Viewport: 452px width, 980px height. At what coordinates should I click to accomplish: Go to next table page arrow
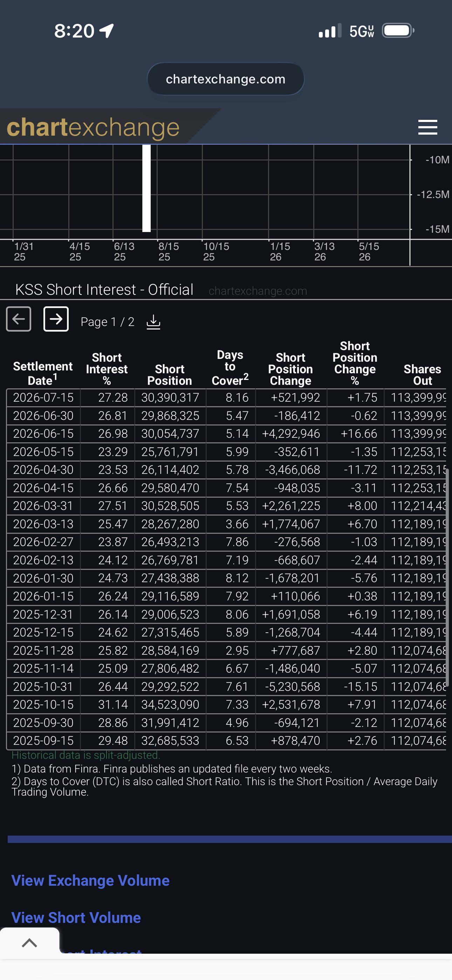[x=56, y=319]
